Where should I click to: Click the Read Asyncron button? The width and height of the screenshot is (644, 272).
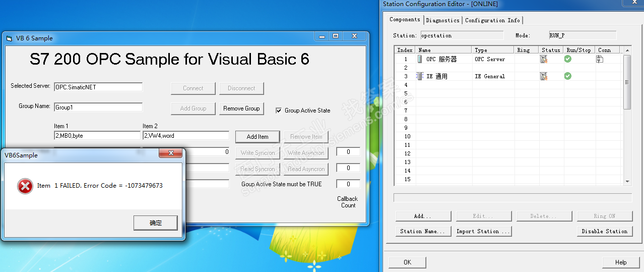[x=306, y=169]
